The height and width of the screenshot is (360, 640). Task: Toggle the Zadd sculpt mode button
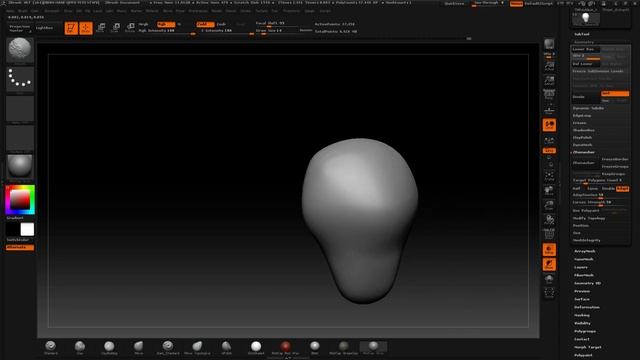[x=205, y=24]
